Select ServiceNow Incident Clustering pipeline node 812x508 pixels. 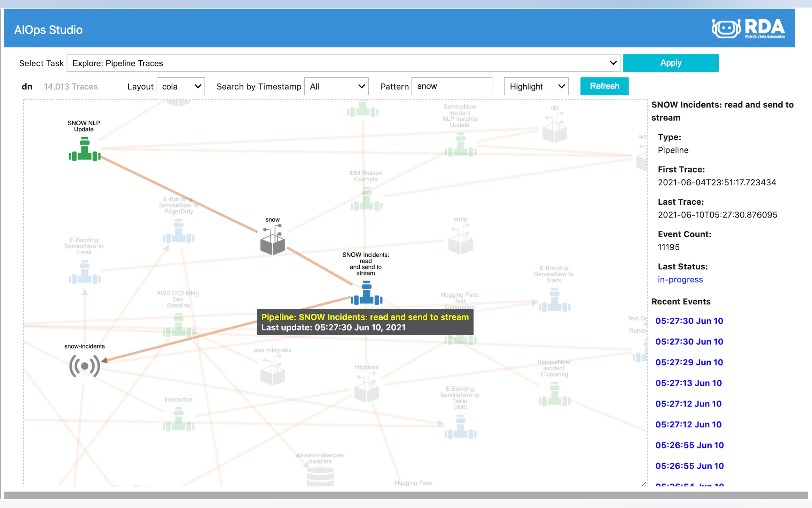coord(554,395)
